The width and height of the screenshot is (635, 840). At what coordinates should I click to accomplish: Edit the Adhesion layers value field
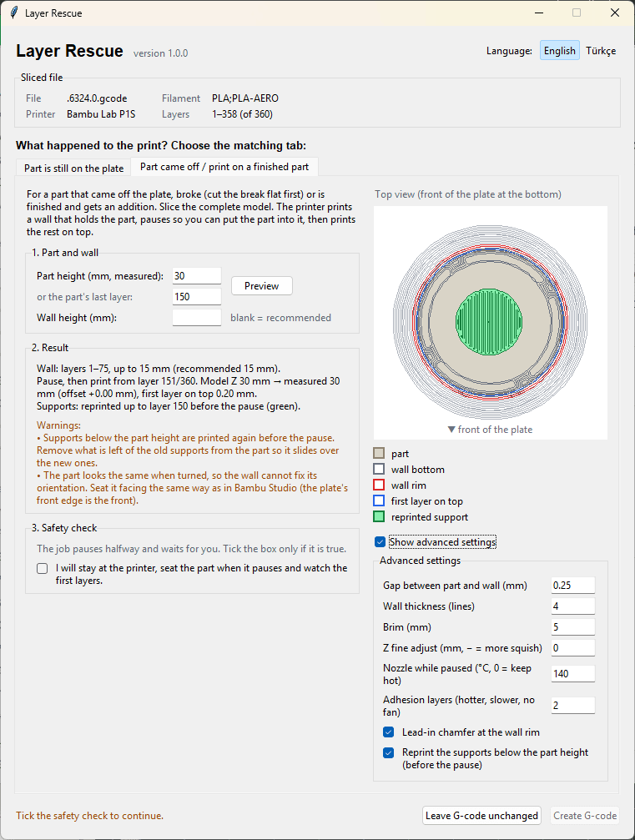(573, 706)
